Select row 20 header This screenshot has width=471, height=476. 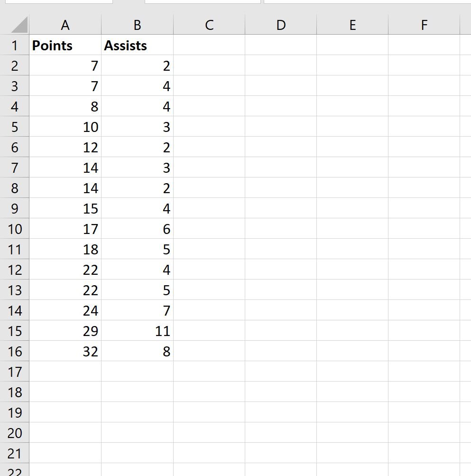15,433
